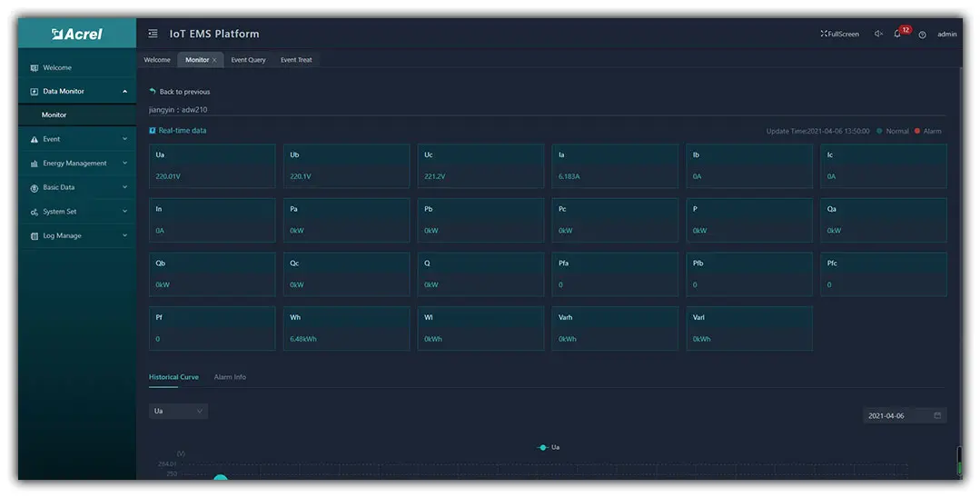Collapse sidebar with hamburger menu icon

pyautogui.click(x=153, y=34)
